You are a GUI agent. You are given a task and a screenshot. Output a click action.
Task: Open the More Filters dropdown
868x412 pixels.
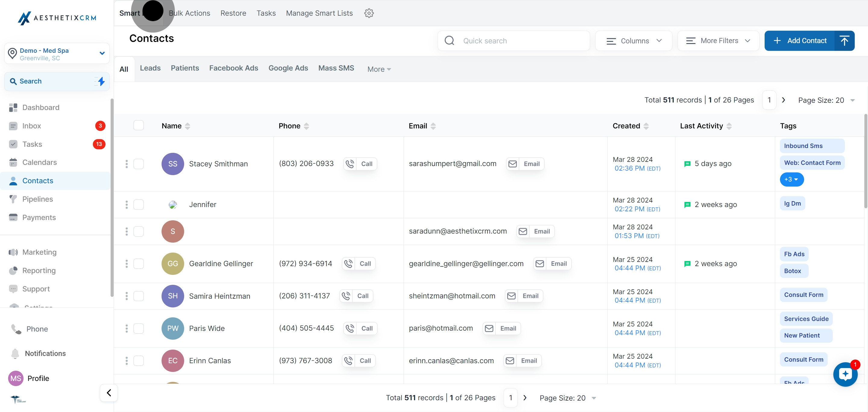(718, 41)
